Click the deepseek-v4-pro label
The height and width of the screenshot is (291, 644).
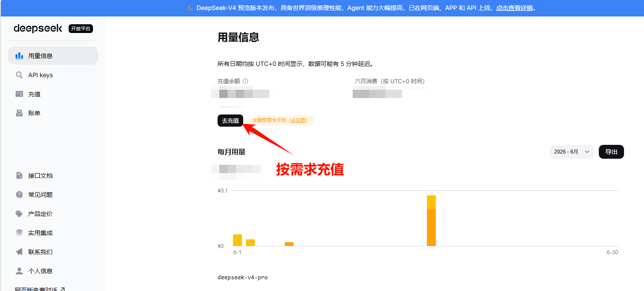(x=243, y=277)
